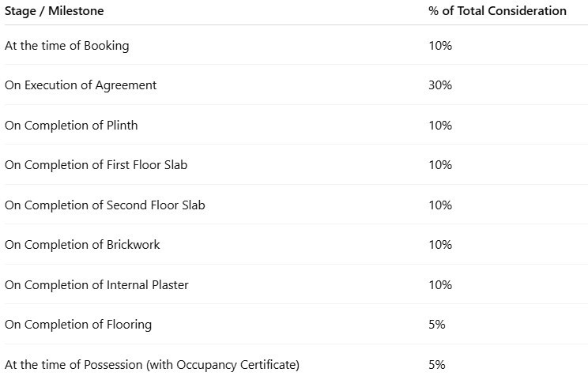Select the "At the time of Booking" cell
The width and height of the screenshot is (588, 391).
tap(67, 46)
